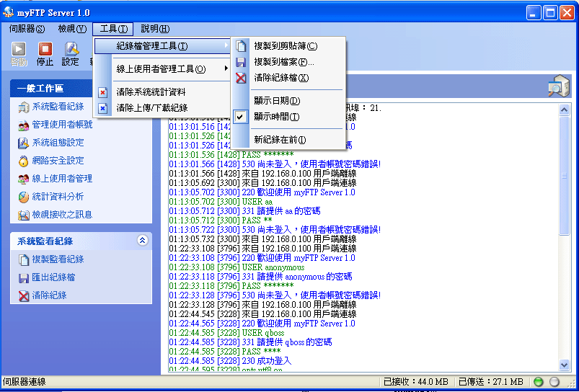Click the 清除紀錄 delete icon

click(24, 295)
